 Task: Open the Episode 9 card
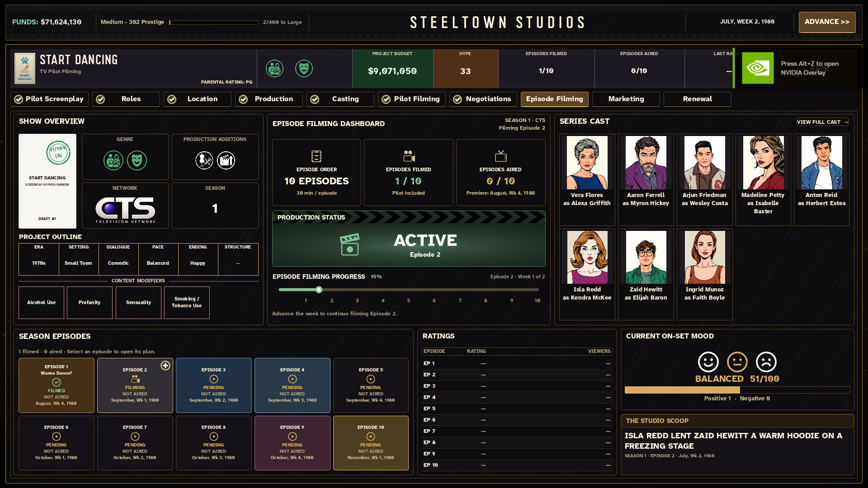[292, 443]
